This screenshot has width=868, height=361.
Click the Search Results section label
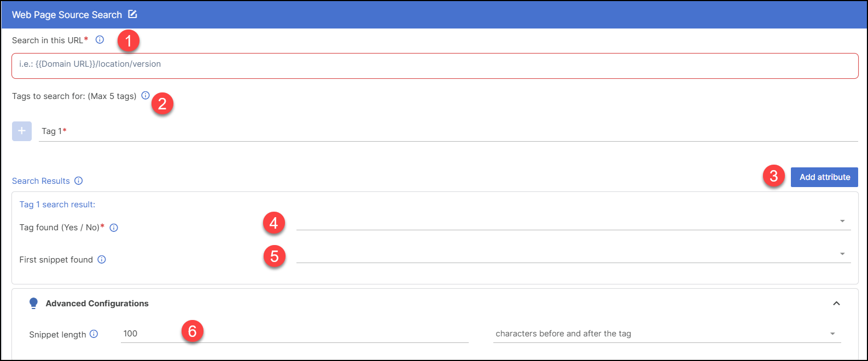(x=41, y=180)
